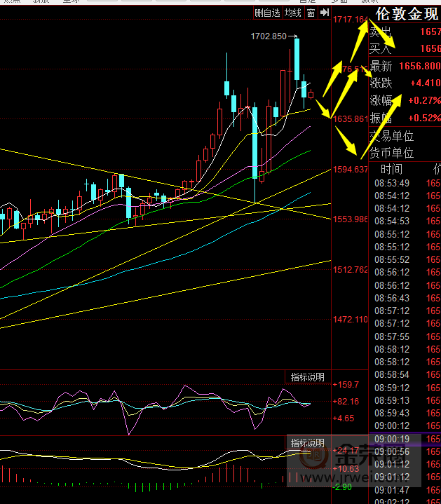Select the 09:01:47 trade row
The width and height of the screenshot is (441, 504).
click(405, 490)
